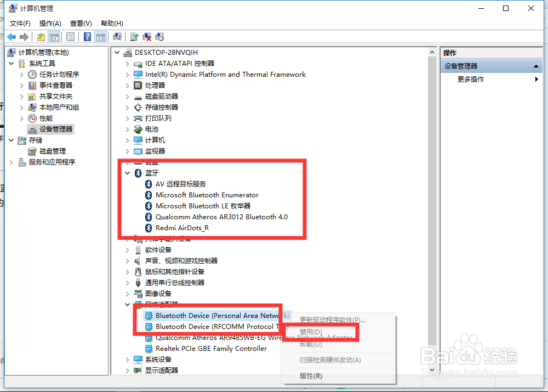Viewport: 548px width, 392px height.
Task: Scan for hardware changes toolbar icon
Action: coord(117,37)
